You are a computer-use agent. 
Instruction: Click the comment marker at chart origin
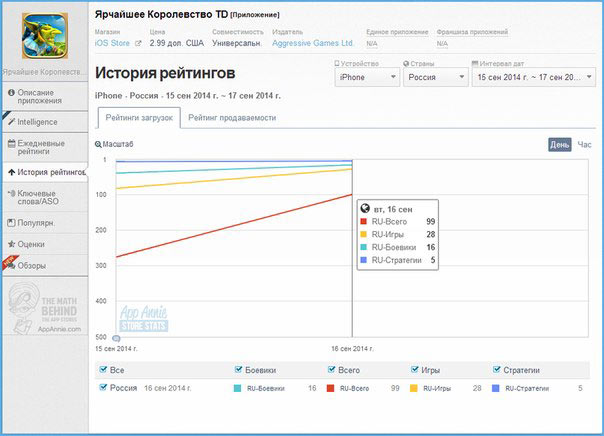[116, 339]
